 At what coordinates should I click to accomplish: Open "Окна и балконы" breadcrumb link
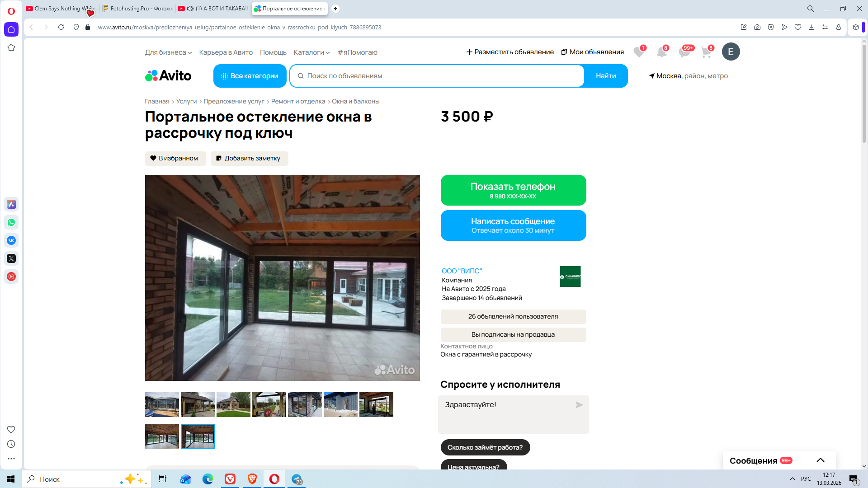pyautogui.click(x=355, y=101)
